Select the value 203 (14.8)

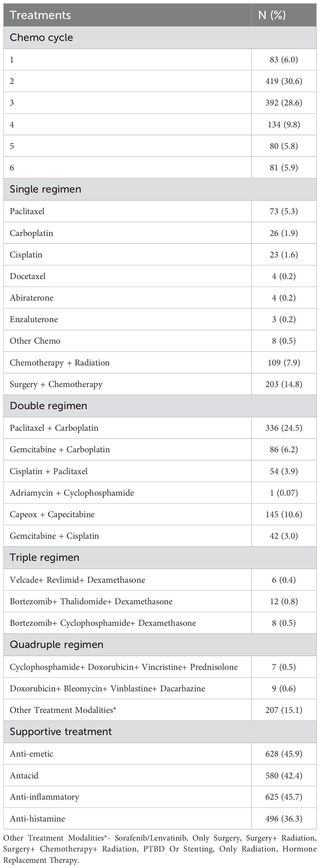click(284, 384)
